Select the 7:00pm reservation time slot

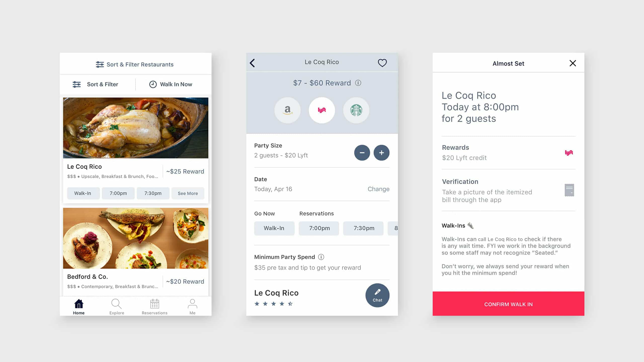point(319,228)
